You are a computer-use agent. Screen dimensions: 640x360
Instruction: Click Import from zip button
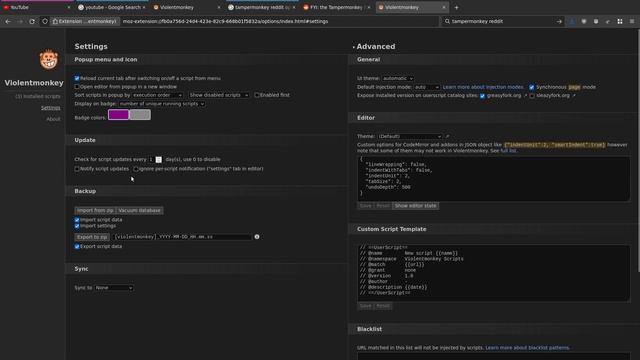[95, 211]
